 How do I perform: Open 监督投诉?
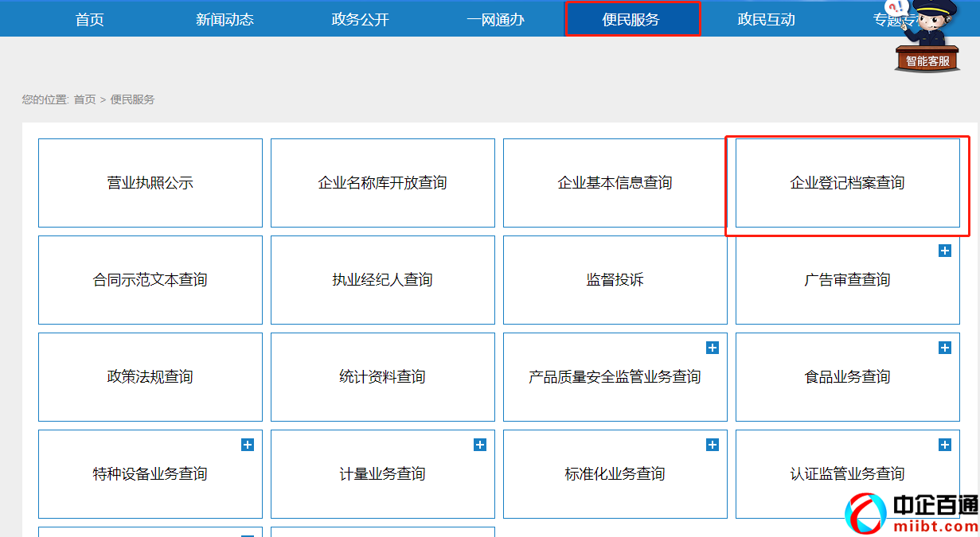(x=615, y=280)
